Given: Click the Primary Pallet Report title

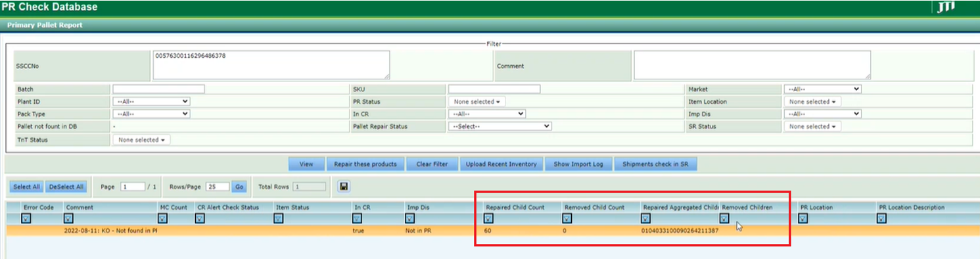Looking at the screenshot, I should click(x=44, y=25).
